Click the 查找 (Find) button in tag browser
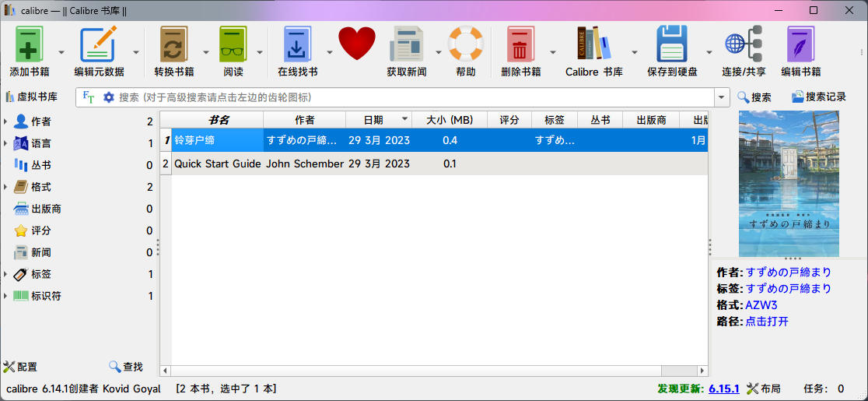Screen dimensions: 868x401 (126, 367)
